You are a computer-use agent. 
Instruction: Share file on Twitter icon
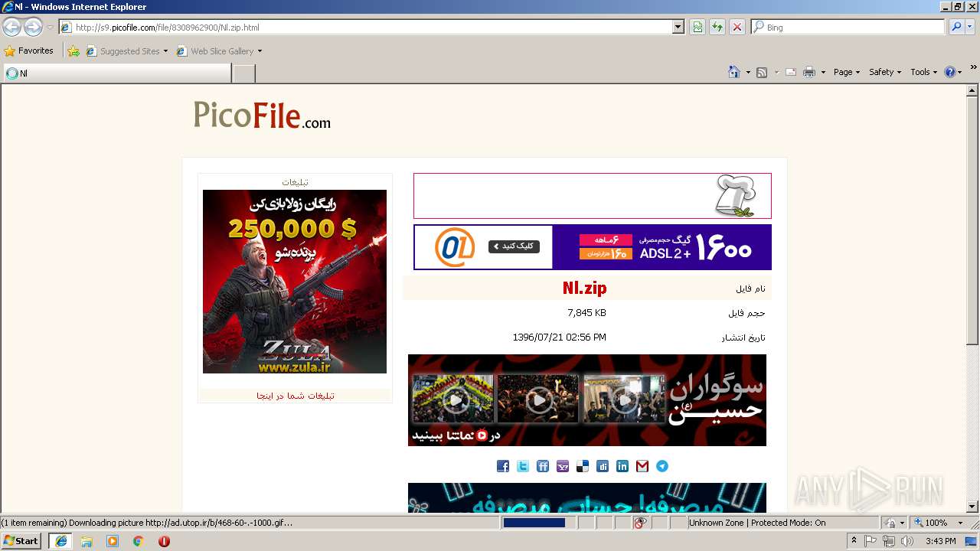coord(523,466)
